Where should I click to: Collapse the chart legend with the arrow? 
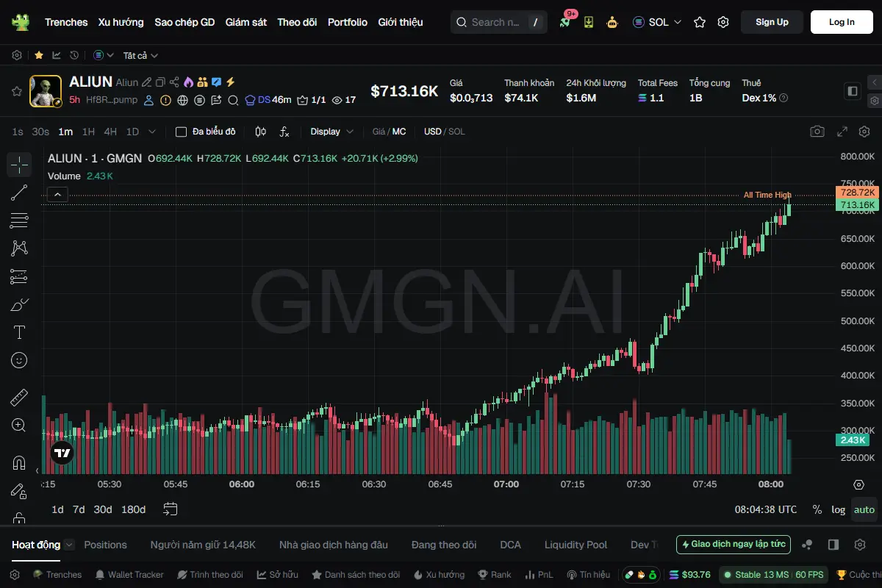[x=57, y=194]
